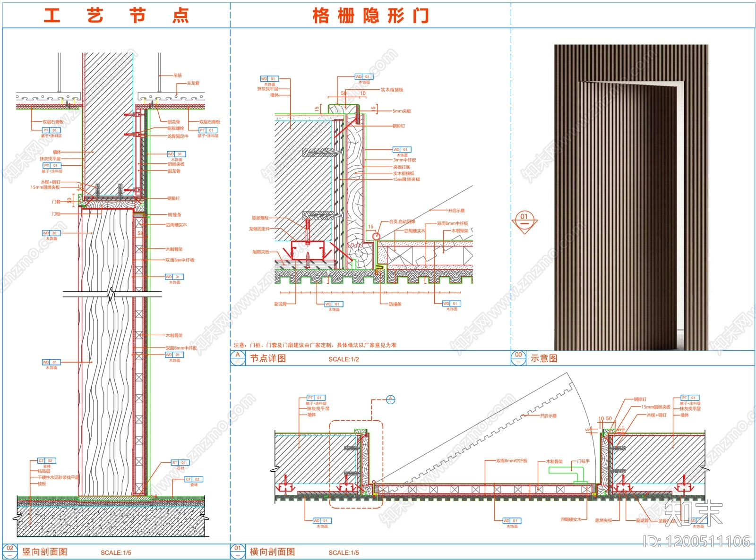
Task: Select the 5mm夹板 annotation label
Action: (x=402, y=111)
